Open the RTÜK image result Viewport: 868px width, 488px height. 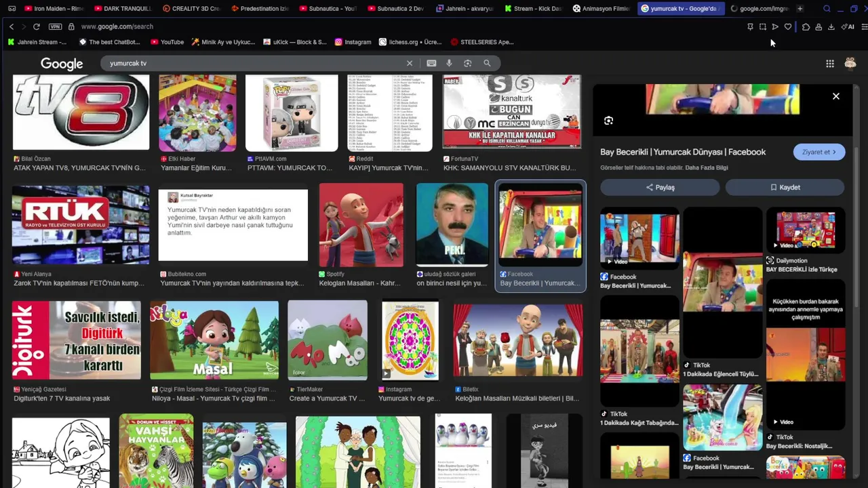[x=81, y=225]
